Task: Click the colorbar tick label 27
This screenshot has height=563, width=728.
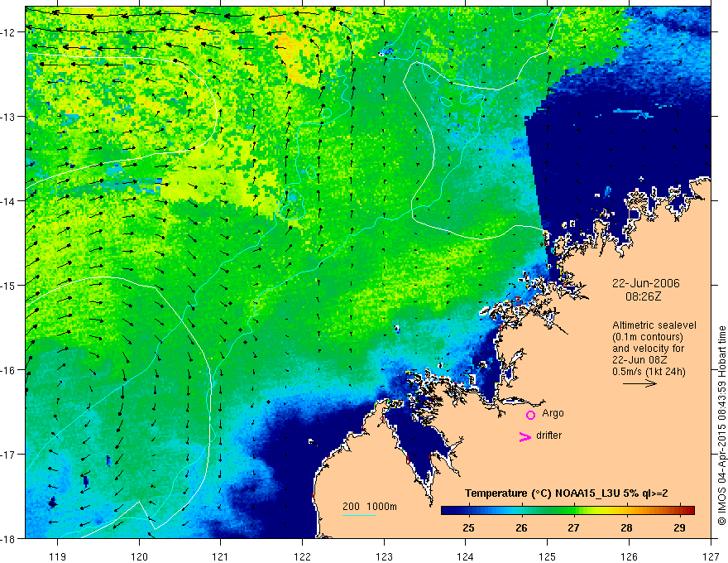Action: (574, 528)
